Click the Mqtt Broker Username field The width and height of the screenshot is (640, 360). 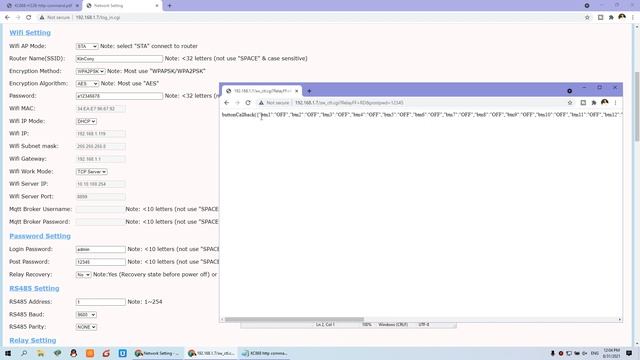click(x=100, y=209)
